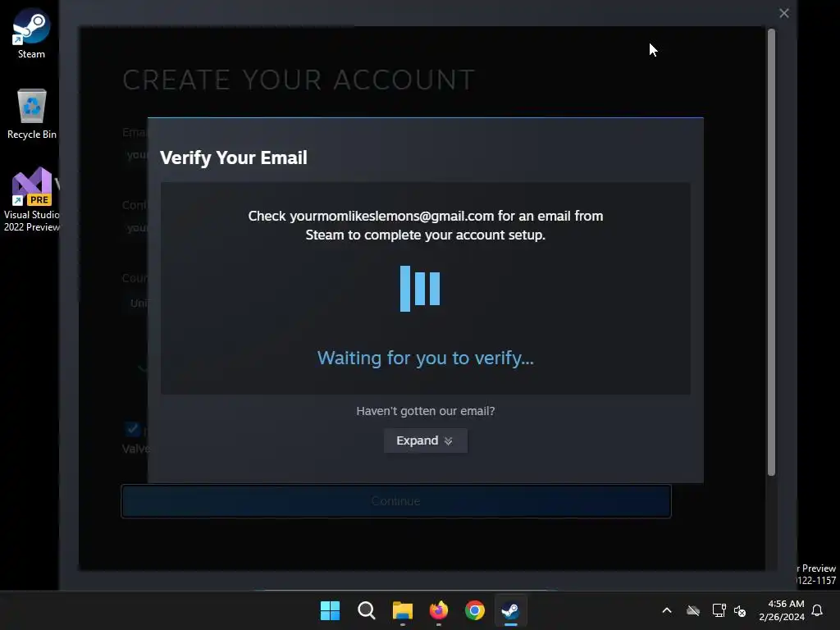
Task: Launch Firefox from the taskbar
Action: point(439,610)
